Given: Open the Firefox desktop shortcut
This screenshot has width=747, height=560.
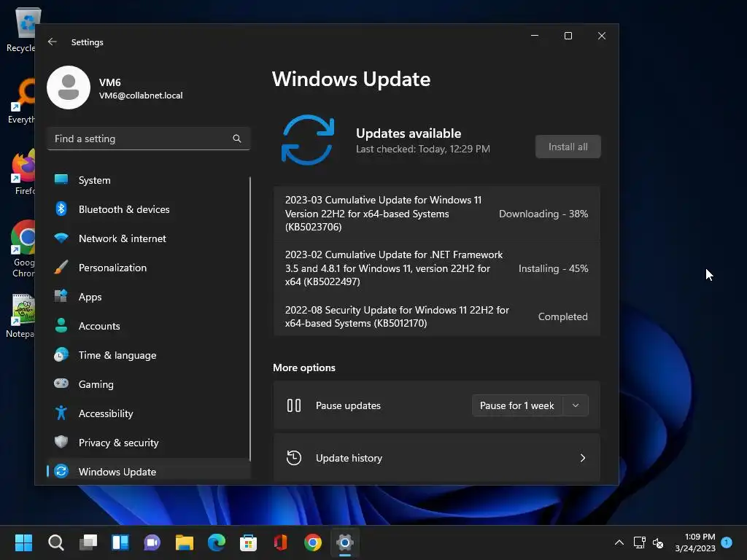Looking at the screenshot, I should click(x=23, y=172).
